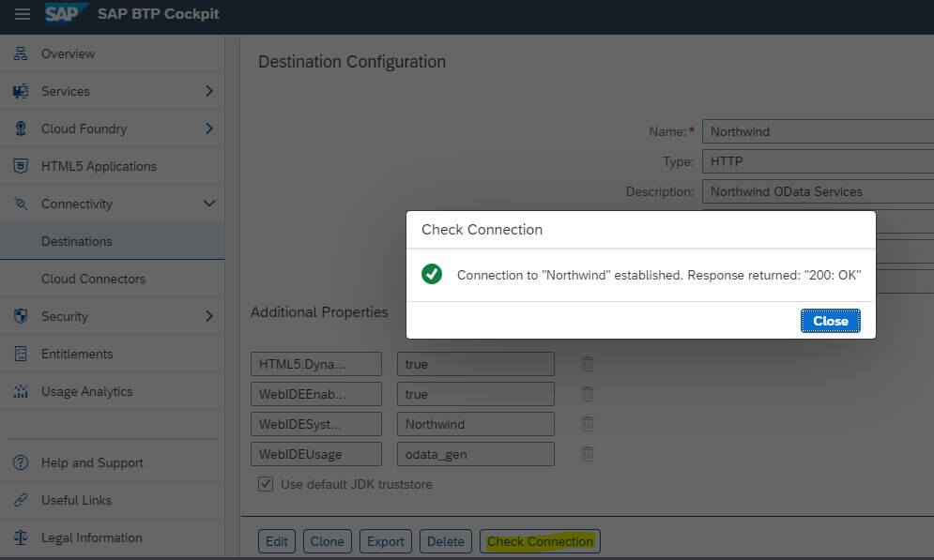Screen dimensions: 934x560
Task: Delete the WebIDEEnab... property with trash icon
Action: click(588, 393)
